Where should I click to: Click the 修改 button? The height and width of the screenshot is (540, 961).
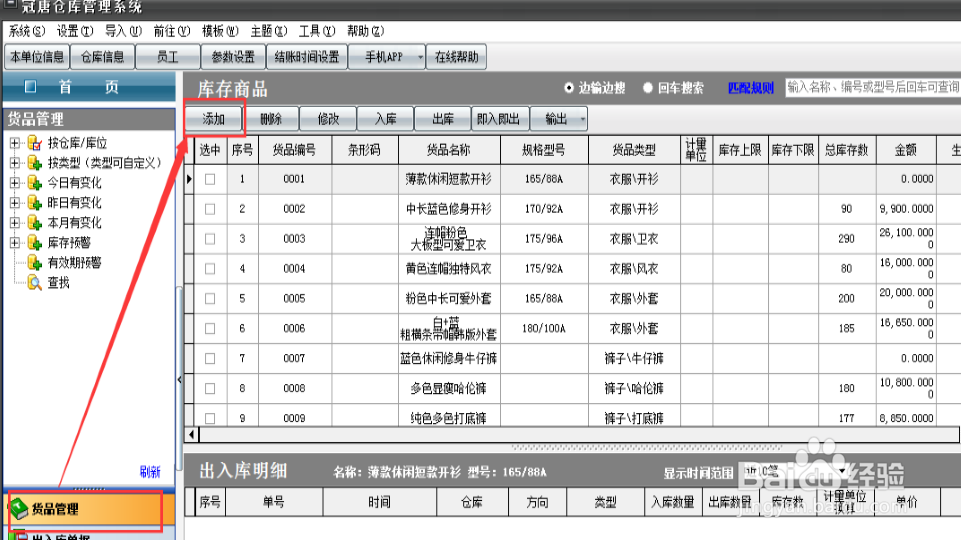pos(328,119)
